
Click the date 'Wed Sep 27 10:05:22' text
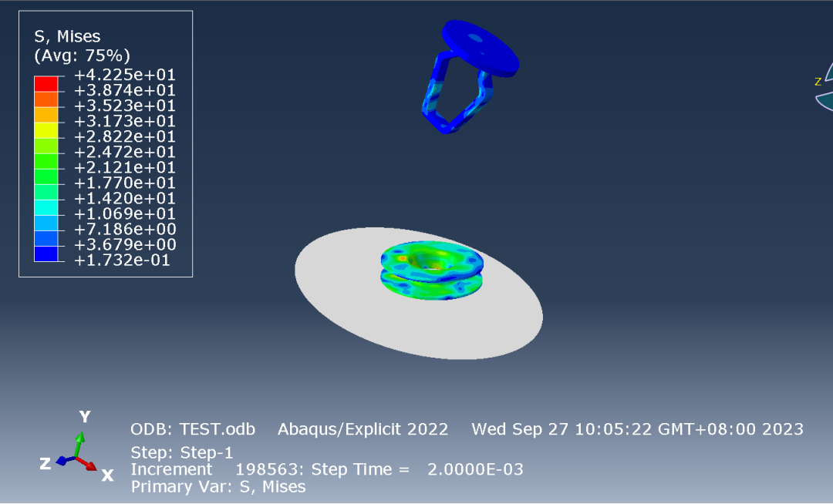tap(562, 428)
